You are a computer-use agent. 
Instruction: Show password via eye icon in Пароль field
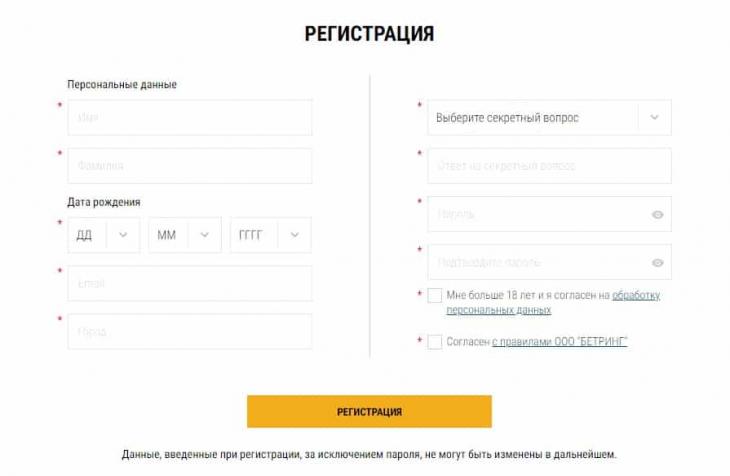[657, 214]
